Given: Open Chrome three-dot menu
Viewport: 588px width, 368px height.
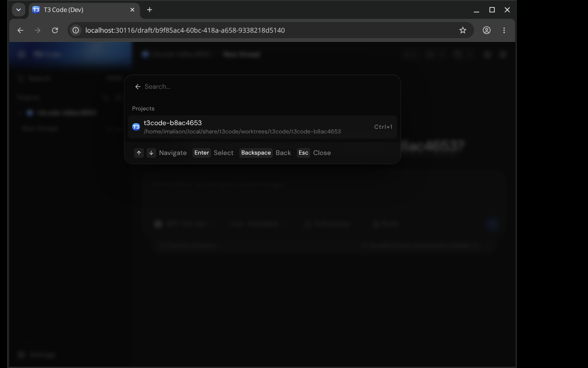Looking at the screenshot, I should pyautogui.click(x=504, y=30).
